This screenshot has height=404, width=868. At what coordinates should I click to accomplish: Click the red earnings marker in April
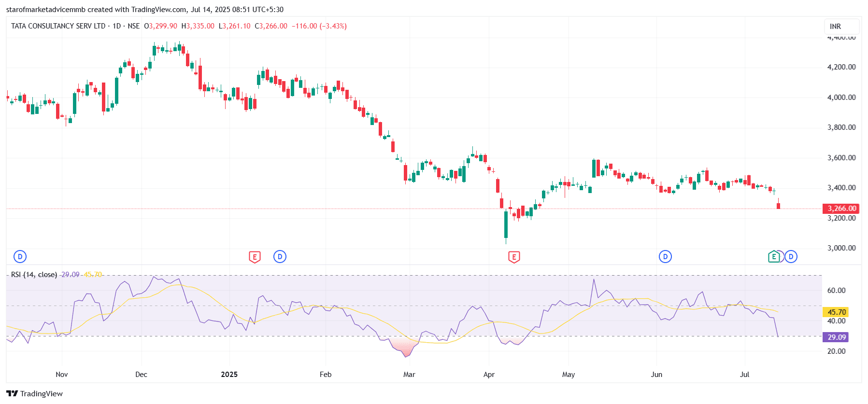(x=514, y=257)
